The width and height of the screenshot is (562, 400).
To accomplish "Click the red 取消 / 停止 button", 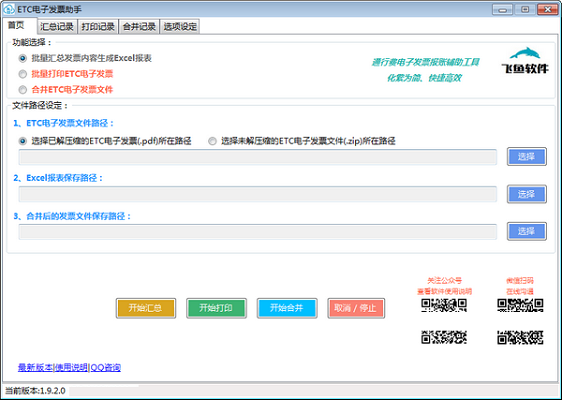I will pyautogui.click(x=356, y=308).
